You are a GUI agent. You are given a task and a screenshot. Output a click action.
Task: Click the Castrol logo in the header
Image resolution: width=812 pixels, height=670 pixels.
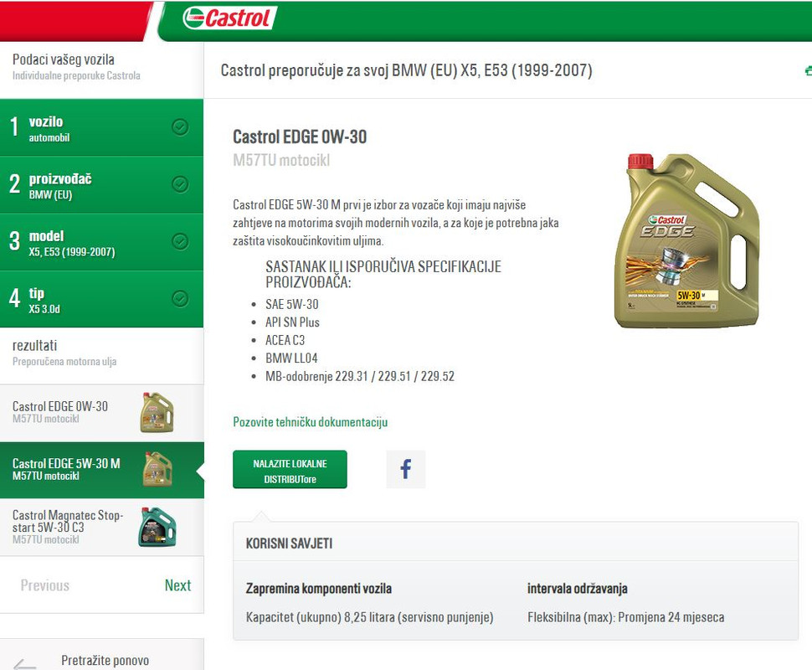(229, 18)
